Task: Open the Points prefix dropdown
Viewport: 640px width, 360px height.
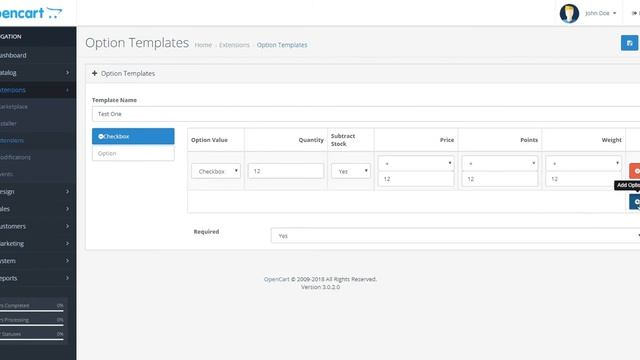Action: (x=500, y=163)
